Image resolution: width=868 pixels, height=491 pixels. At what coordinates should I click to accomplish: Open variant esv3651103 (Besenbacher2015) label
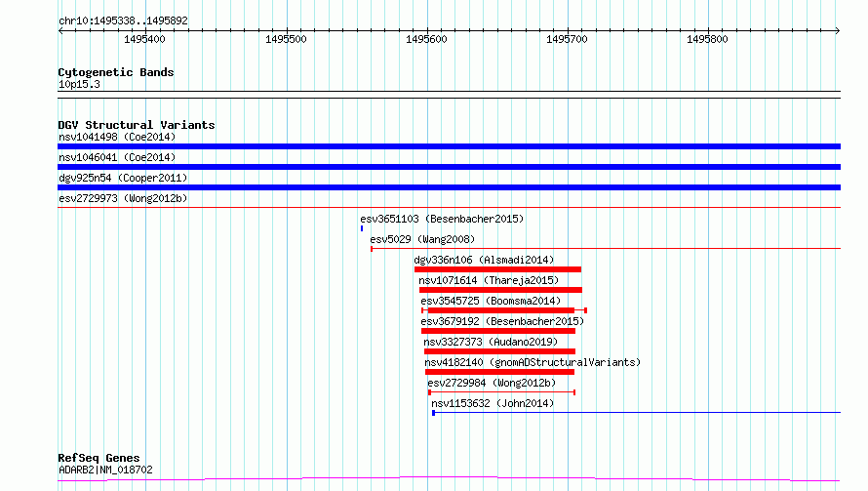pyautogui.click(x=442, y=219)
